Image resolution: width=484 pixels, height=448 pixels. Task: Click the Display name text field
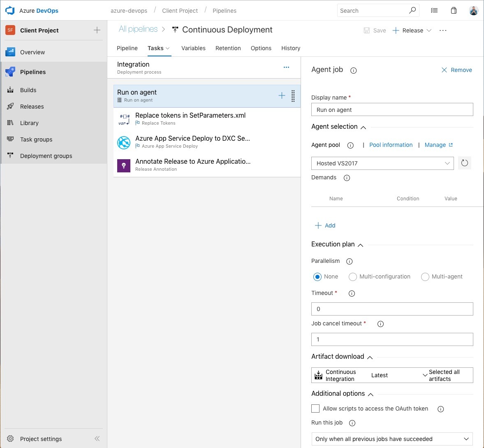pos(392,110)
